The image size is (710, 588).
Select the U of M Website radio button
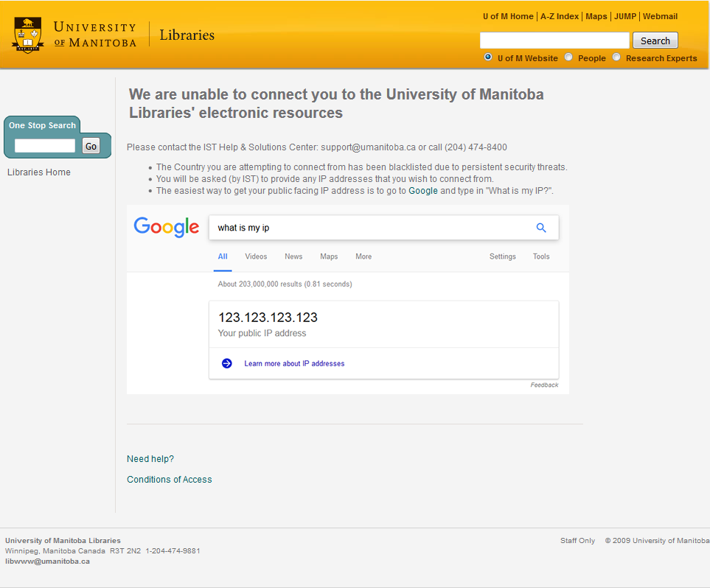(488, 57)
